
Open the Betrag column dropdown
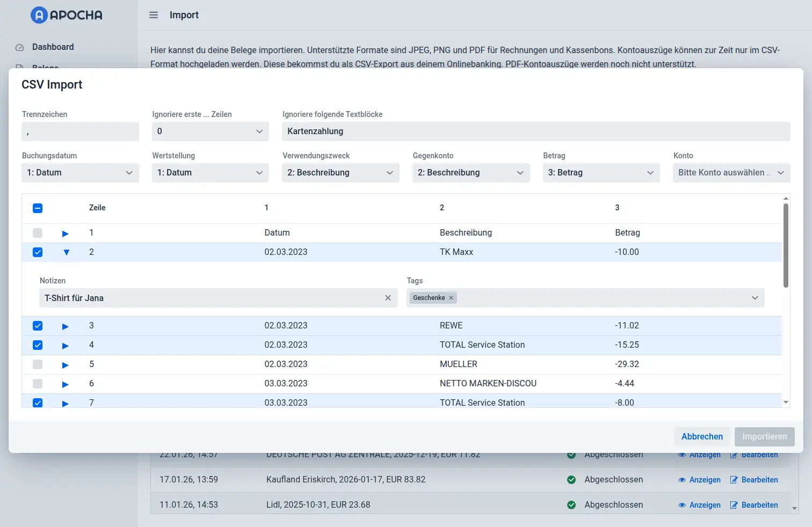600,173
